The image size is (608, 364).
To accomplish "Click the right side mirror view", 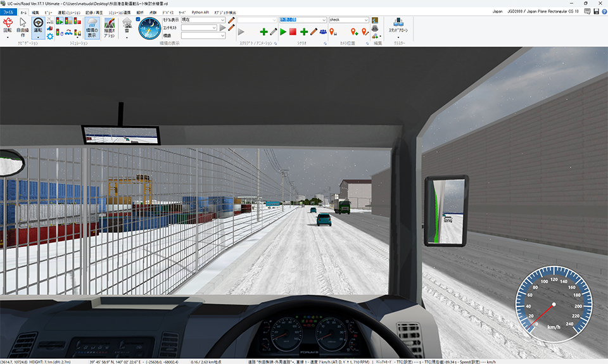I will (446, 211).
